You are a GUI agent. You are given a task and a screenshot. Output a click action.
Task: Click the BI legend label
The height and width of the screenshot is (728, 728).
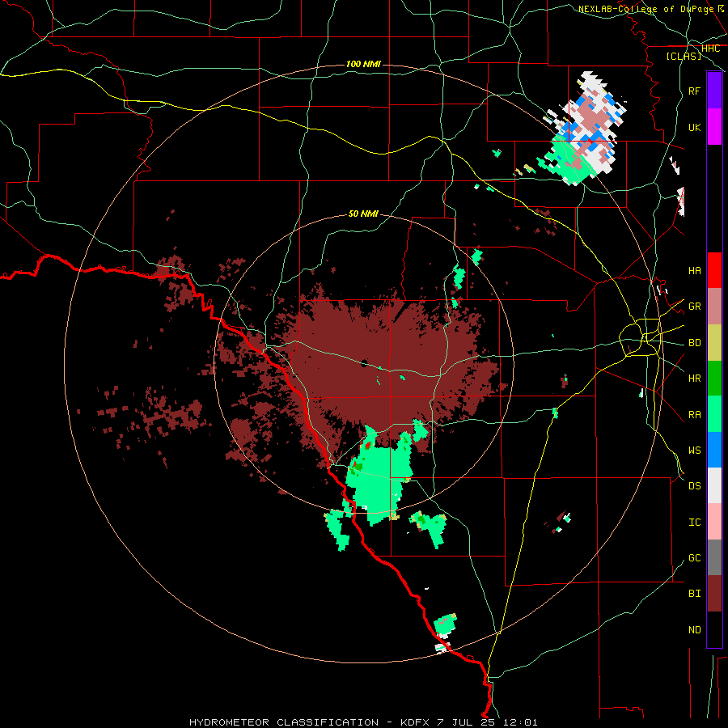click(695, 594)
